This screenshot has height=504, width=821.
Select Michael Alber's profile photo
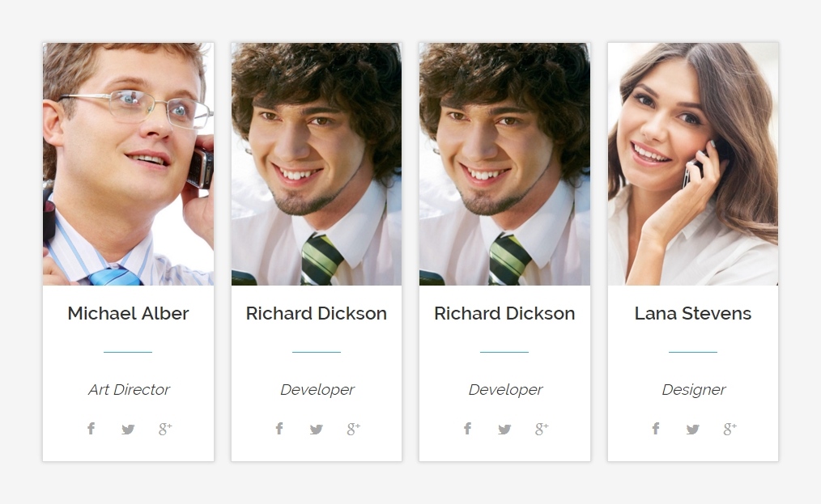(x=128, y=164)
